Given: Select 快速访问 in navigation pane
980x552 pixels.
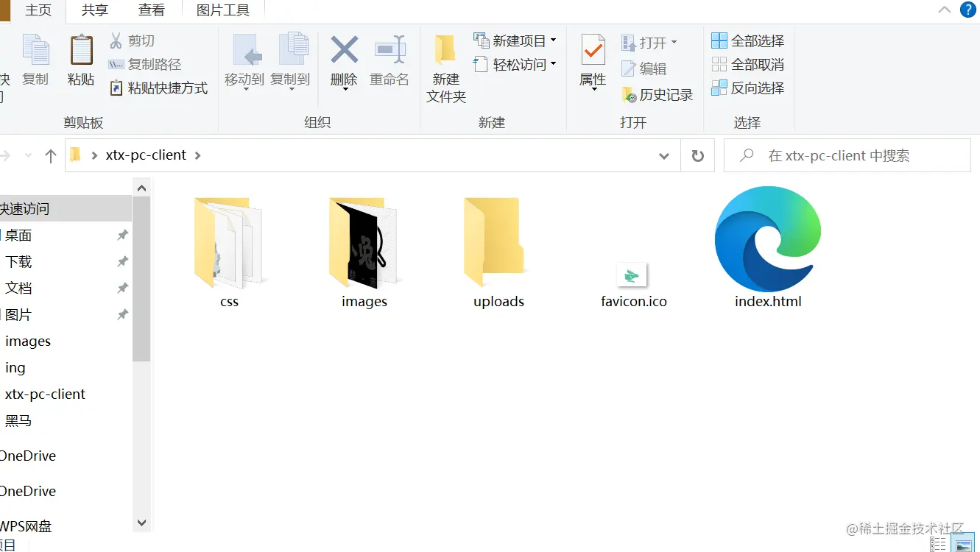Looking at the screenshot, I should (66, 209).
